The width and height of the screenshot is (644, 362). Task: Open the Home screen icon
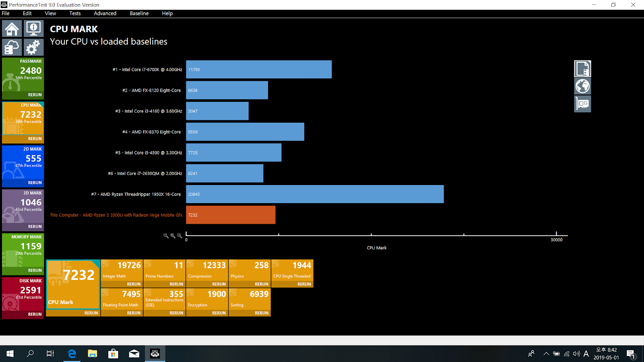click(x=12, y=29)
